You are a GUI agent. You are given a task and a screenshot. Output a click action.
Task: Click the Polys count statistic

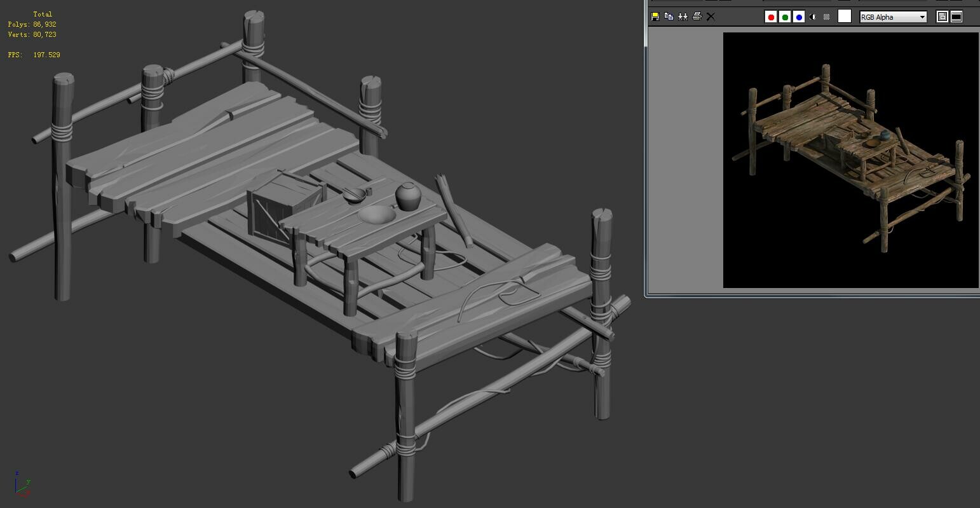coord(32,24)
